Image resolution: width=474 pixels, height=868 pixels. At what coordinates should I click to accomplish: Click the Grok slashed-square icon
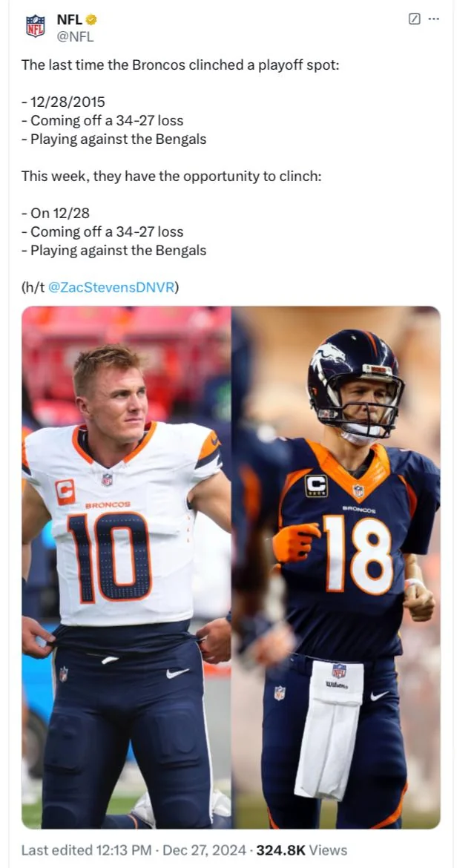tap(414, 19)
